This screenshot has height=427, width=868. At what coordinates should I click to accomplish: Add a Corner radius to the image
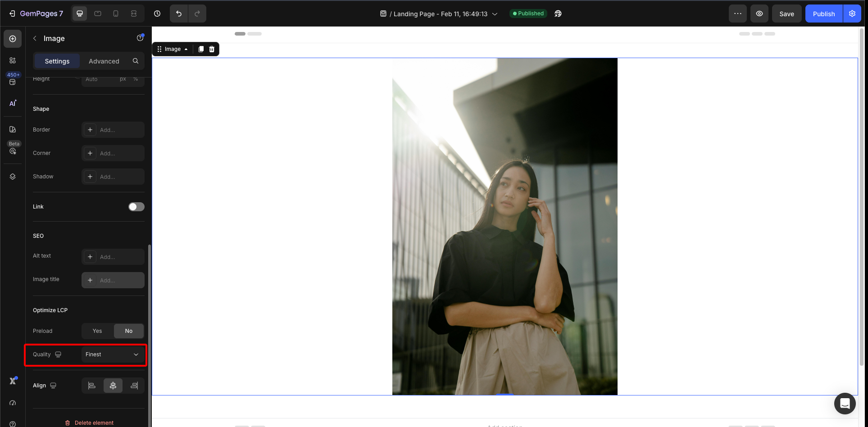click(x=113, y=153)
